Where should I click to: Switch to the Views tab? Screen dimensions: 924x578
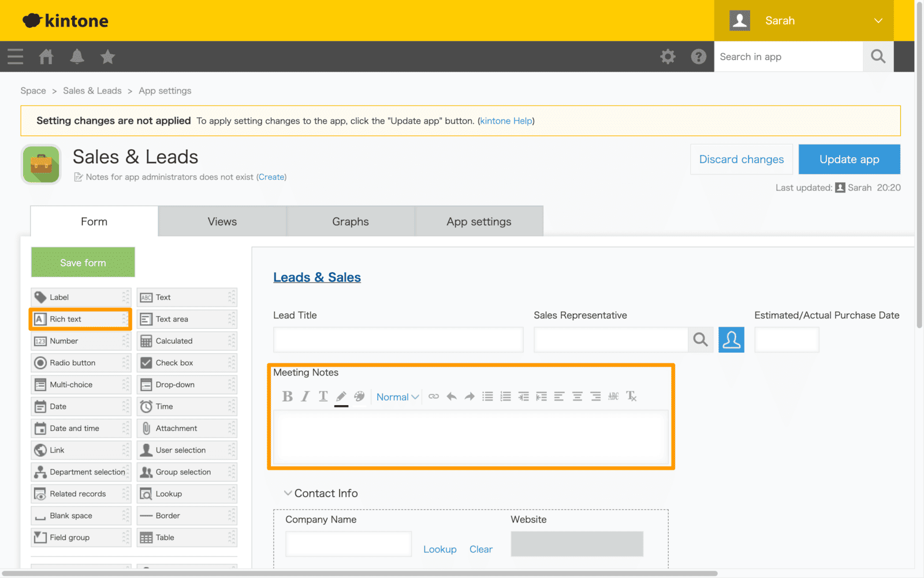click(222, 221)
